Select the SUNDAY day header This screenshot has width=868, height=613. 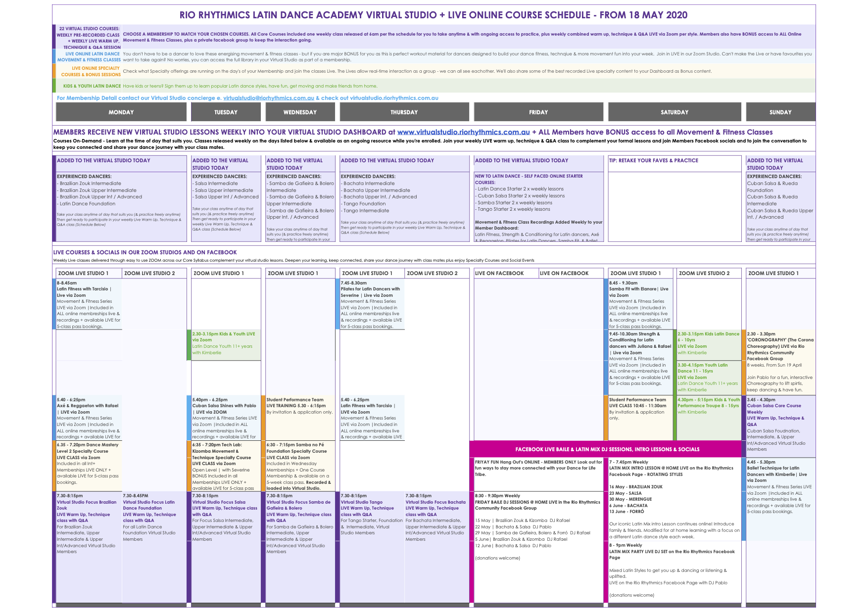(x=780, y=112)
